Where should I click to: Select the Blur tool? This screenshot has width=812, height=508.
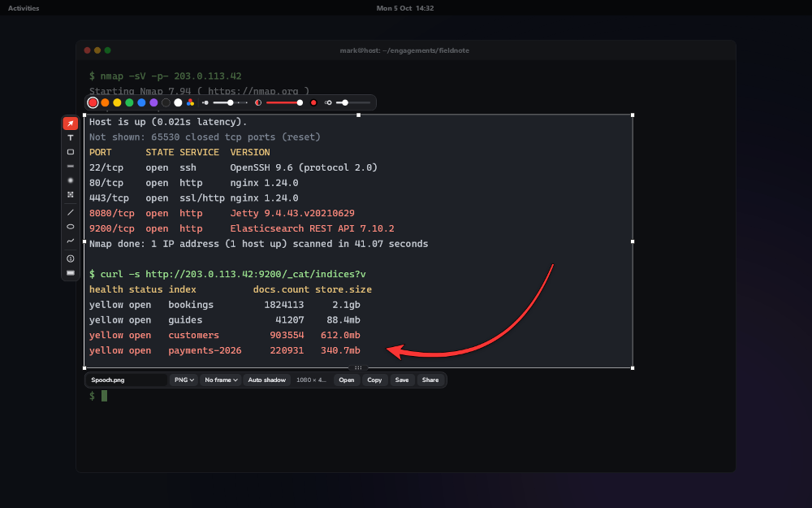71,180
